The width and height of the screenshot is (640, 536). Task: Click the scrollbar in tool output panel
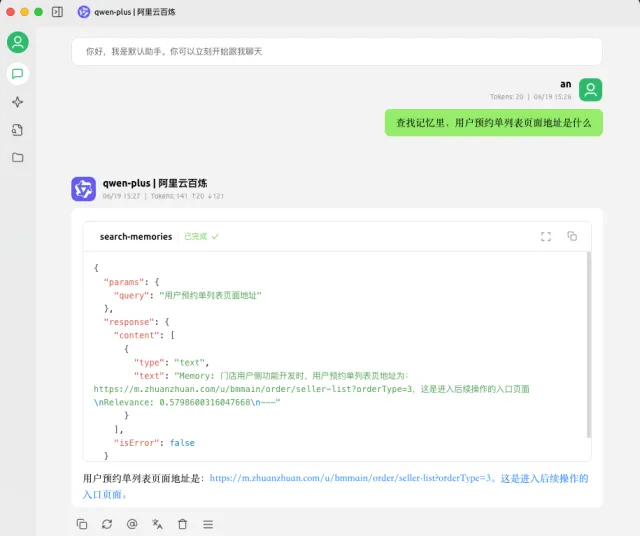589,345
